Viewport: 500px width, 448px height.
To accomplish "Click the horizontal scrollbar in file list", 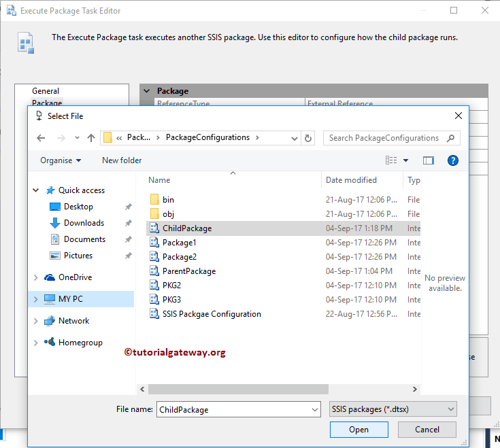I will pos(238,389).
